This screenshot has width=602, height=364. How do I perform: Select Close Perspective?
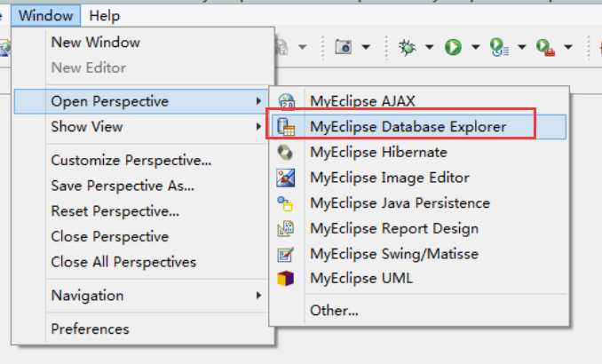point(110,236)
